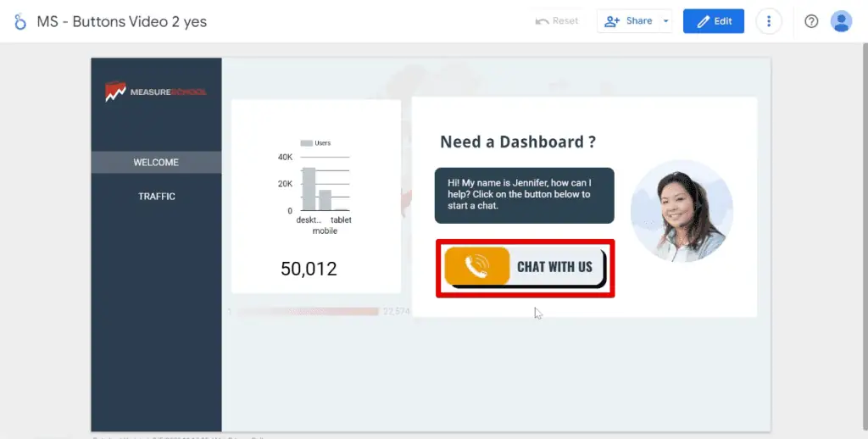Click the Looker Studio logo icon
868x439 pixels.
pyautogui.click(x=20, y=21)
